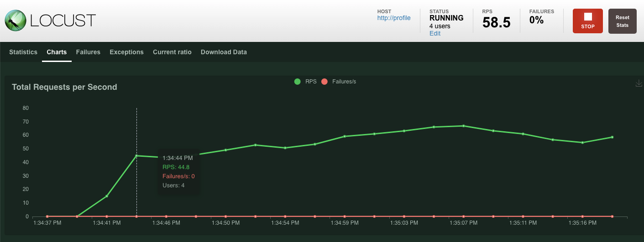Click the red Failures/s legend dot
Viewport: 644px width, 242px height.
click(x=325, y=82)
